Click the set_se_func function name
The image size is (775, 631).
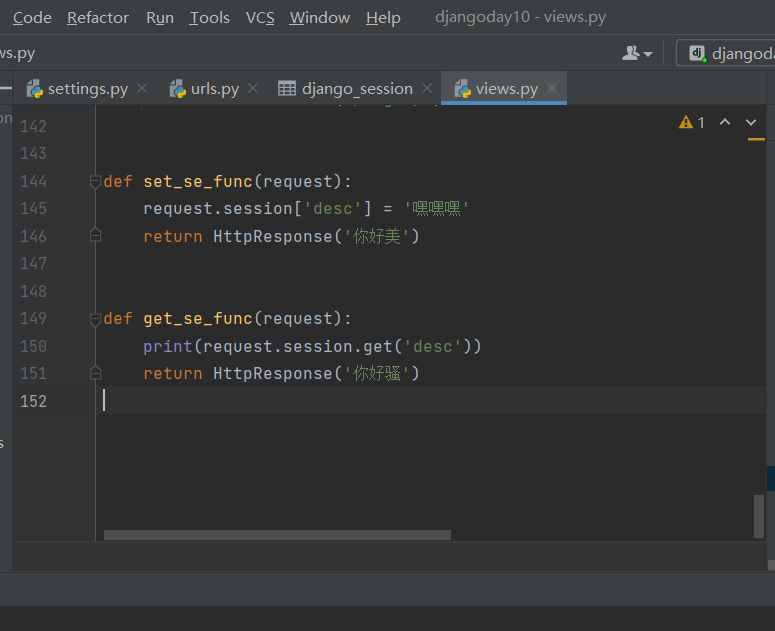coord(198,181)
